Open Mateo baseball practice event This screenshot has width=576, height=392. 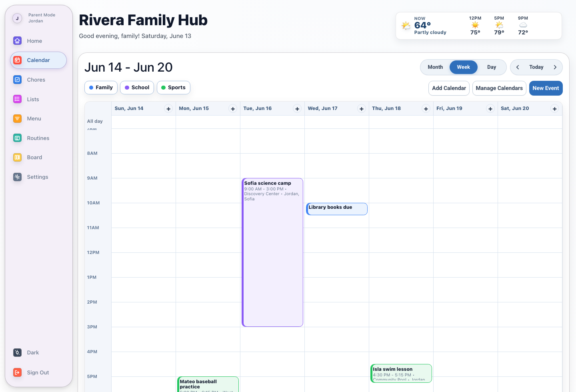[x=208, y=384]
